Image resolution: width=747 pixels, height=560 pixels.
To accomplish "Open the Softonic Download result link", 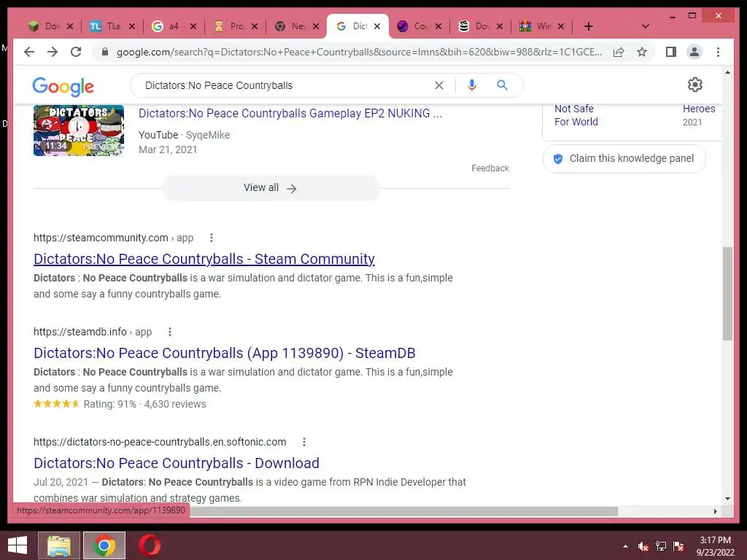I will 177,463.
